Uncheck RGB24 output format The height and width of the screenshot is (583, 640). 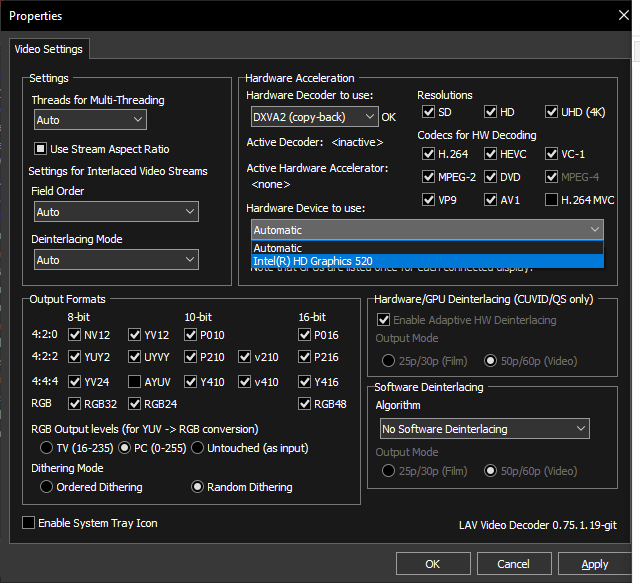click(x=134, y=404)
